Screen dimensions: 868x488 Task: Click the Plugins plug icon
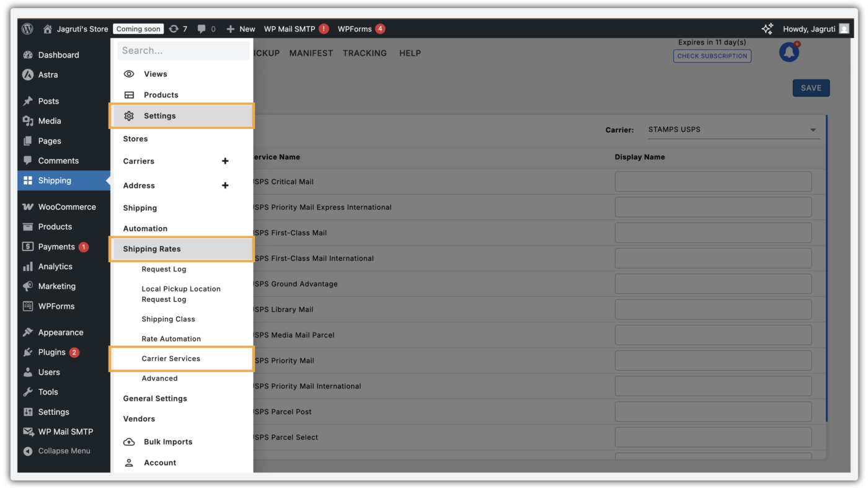tap(28, 352)
